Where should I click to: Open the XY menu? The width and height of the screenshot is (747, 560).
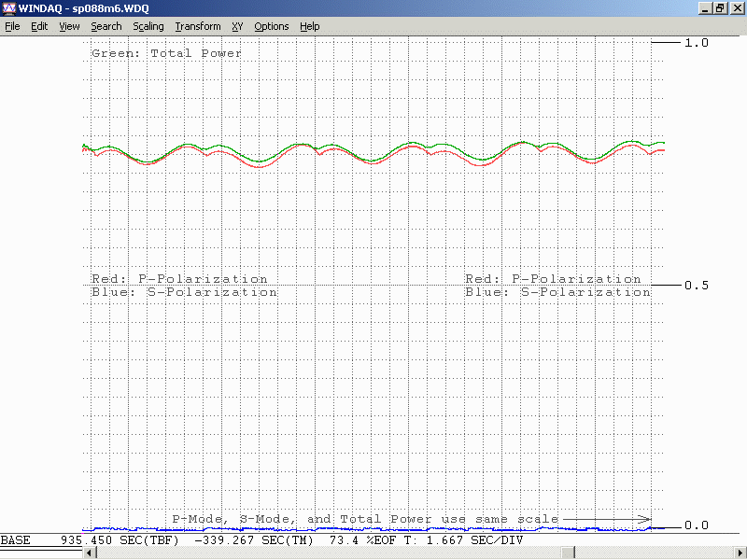237,26
